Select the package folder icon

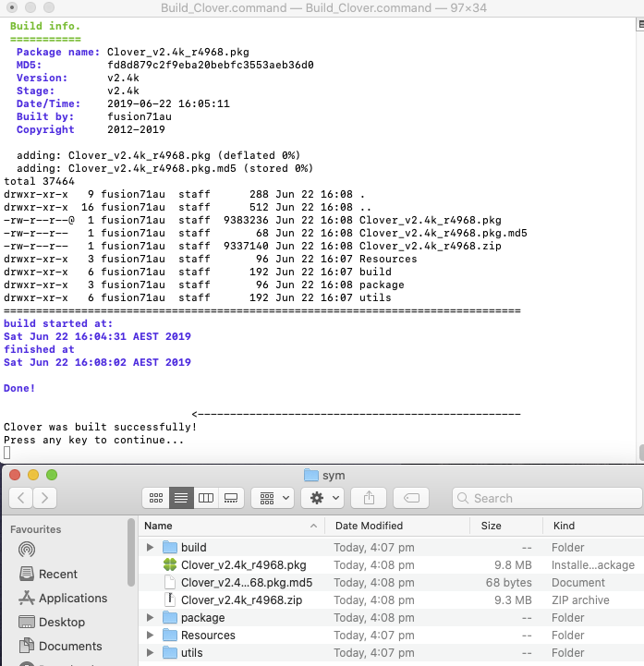pyautogui.click(x=170, y=618)
